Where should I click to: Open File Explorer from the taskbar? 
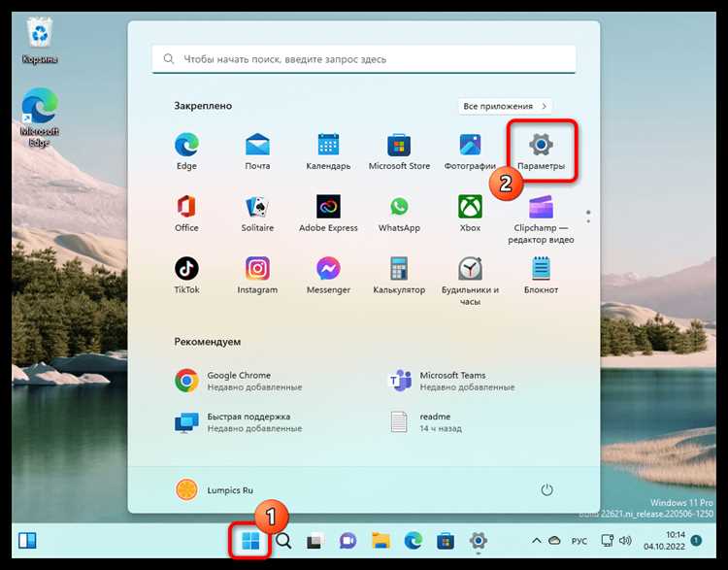pyautogui.click(x=381, y=541)
